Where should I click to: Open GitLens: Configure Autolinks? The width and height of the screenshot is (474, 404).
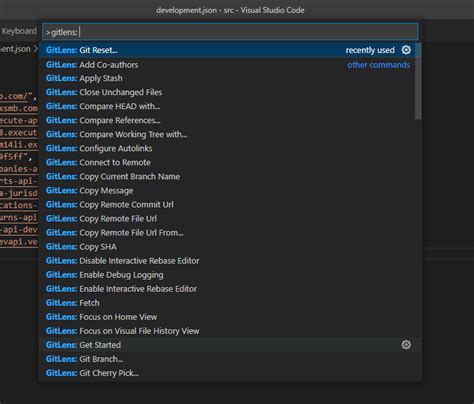click(x=227, y=148)
